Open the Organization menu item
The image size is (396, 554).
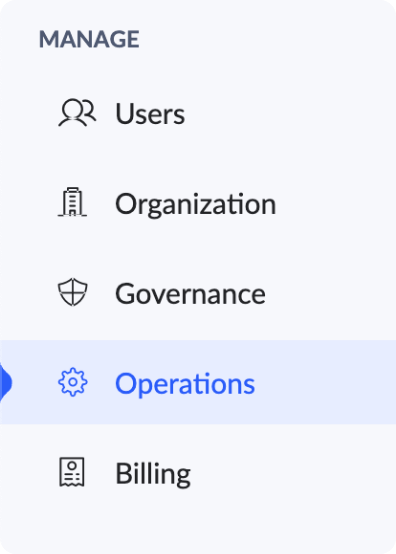click(198, 203)
